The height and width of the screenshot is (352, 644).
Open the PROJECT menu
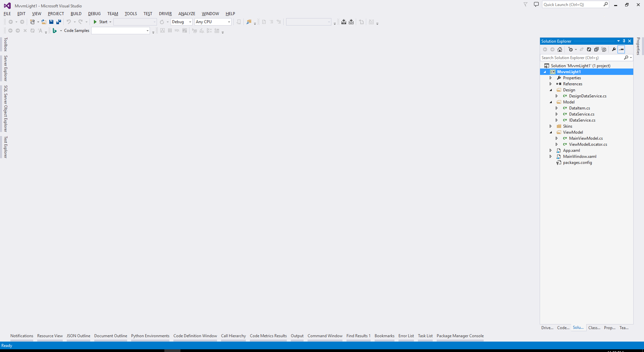56,14
